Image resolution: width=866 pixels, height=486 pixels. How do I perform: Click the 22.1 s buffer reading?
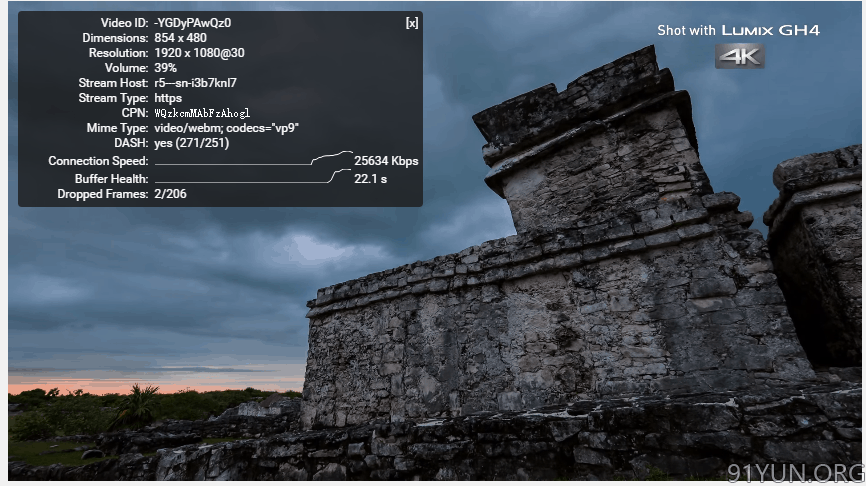pyautogui.click(x=371, y=178)
